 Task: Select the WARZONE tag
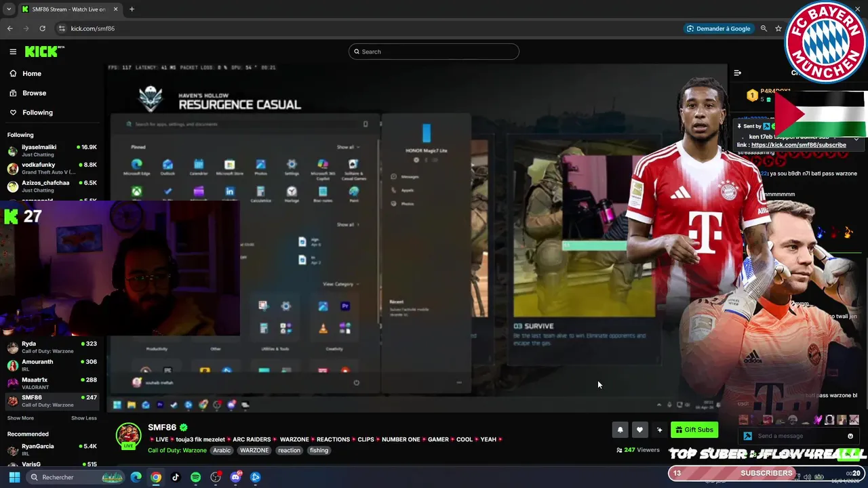[x=254, y=451]
